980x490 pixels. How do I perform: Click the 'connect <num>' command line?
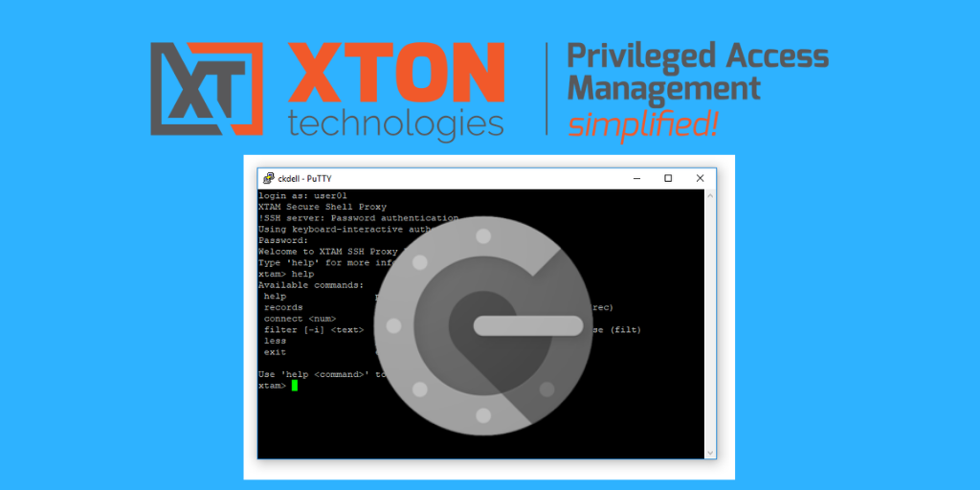pos(299,319)
